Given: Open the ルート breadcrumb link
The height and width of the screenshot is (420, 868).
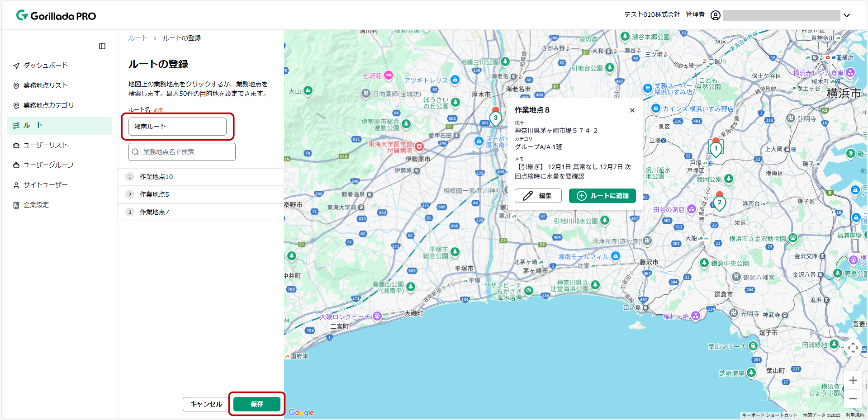Looking at the screenshot, I should [x=137, y=38].
